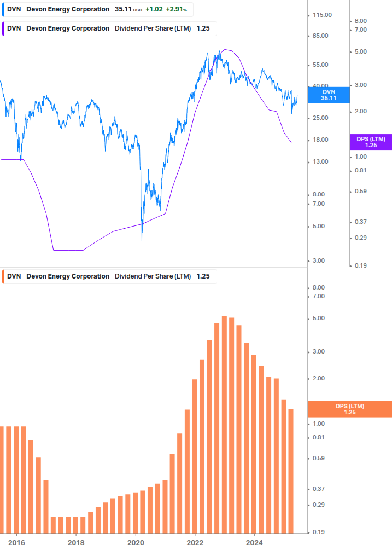Image resolution: width=392 pixels, height=550 pixels.
Task: Click the 13.00 price axis label
Action: click(320, 161)
